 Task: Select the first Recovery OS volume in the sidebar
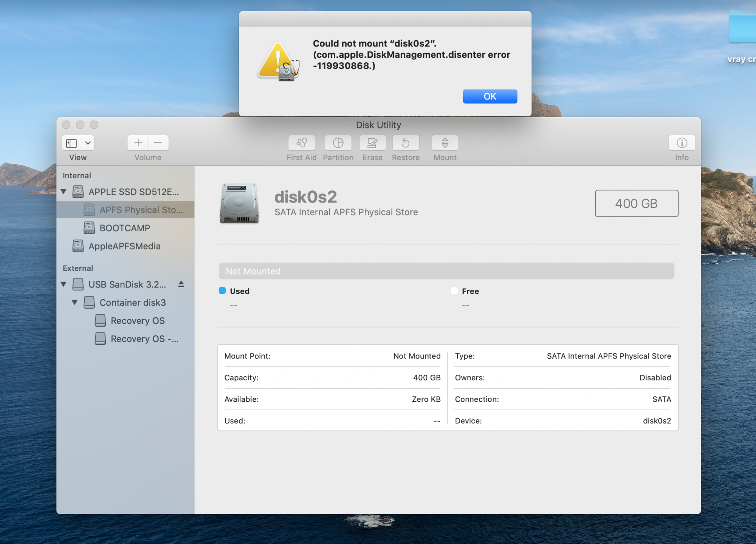[x=138, y=321]
